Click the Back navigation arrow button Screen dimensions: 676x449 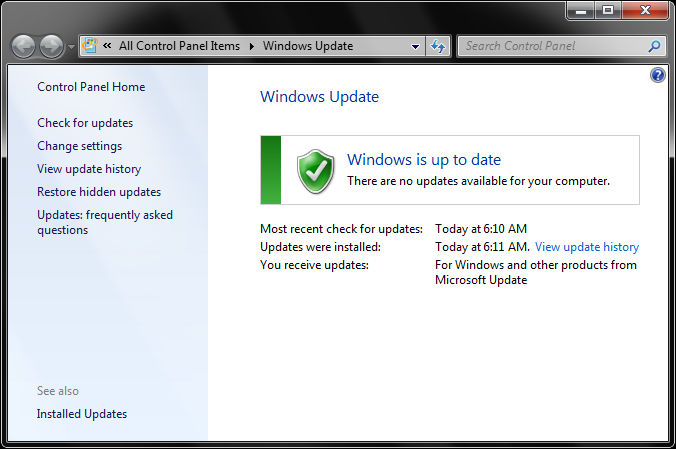click(x=24, y=46)
